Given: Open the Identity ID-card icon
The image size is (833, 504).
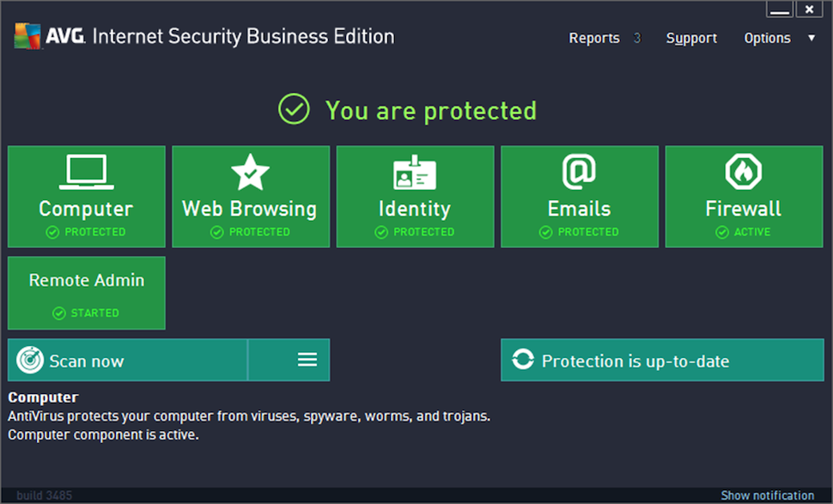Looking at the screenshot, I should tap(415, 170).
